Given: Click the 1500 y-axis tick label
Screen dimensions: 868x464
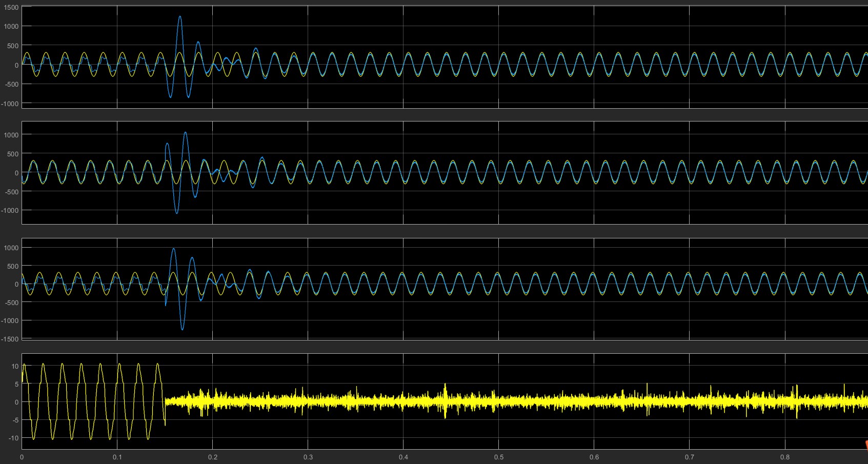Looking at the screenshot, I should pyautogui.click(x=11, y=8).
